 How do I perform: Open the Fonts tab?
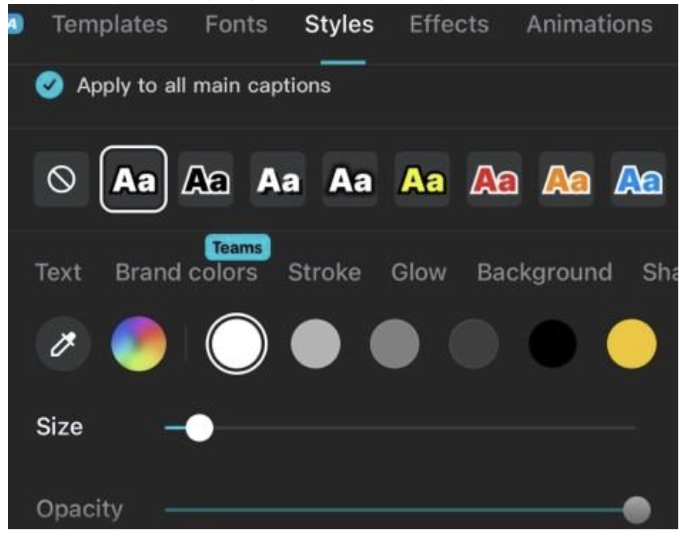[x=237, y=24]
